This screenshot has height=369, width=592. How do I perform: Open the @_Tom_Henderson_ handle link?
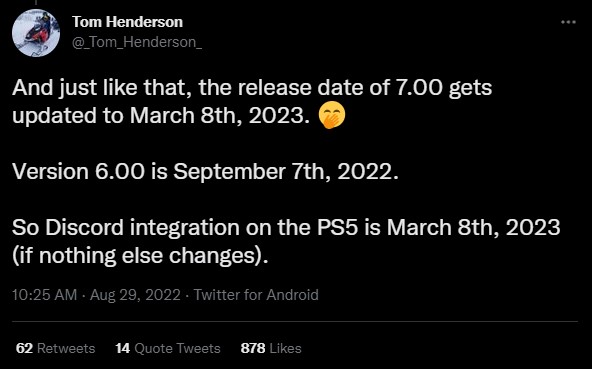coord(137,42)
